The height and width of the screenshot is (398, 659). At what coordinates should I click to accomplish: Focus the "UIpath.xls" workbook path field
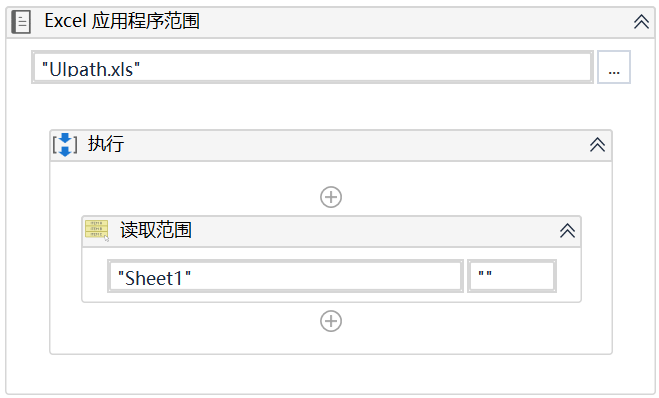click(312, 67)
